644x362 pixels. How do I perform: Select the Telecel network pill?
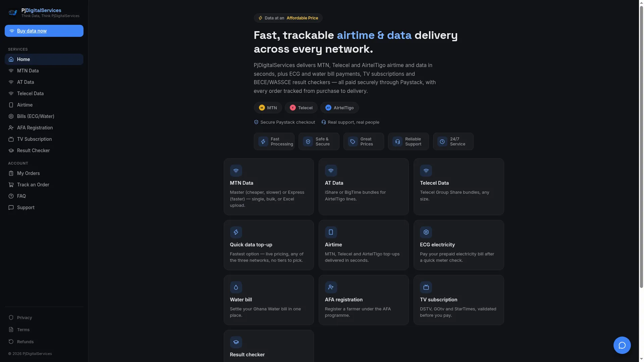pyautogui.click(x=301, y=108)
